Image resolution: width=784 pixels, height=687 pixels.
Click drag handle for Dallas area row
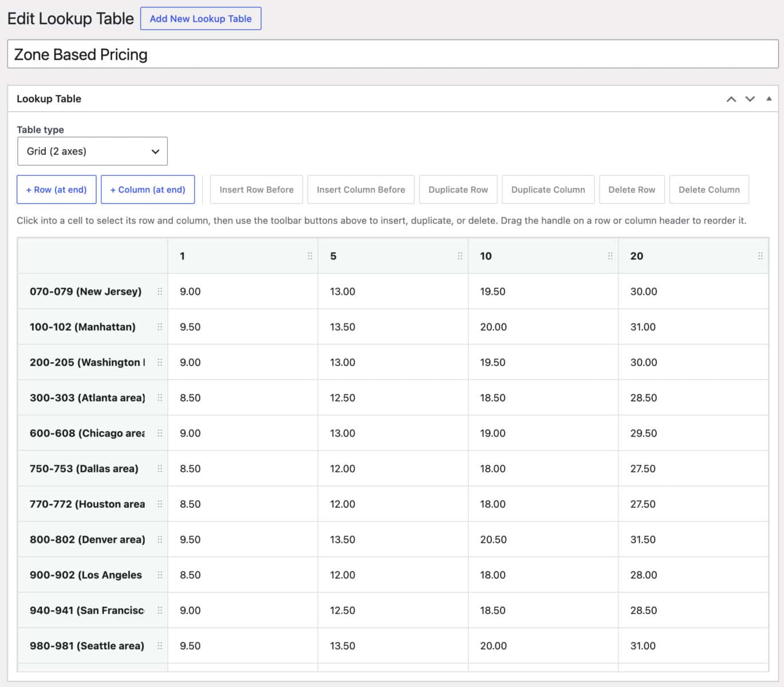point(160,469)
